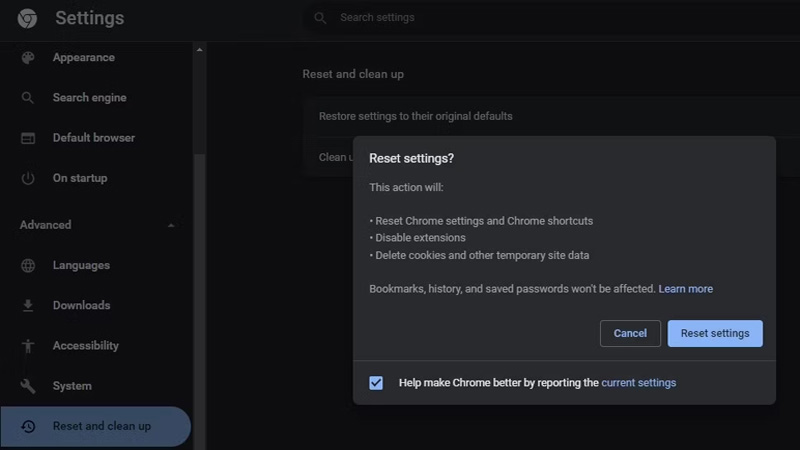The image size is (800, 450).
Task: Click the Chrome logo icon
Action: click(27, 18)
